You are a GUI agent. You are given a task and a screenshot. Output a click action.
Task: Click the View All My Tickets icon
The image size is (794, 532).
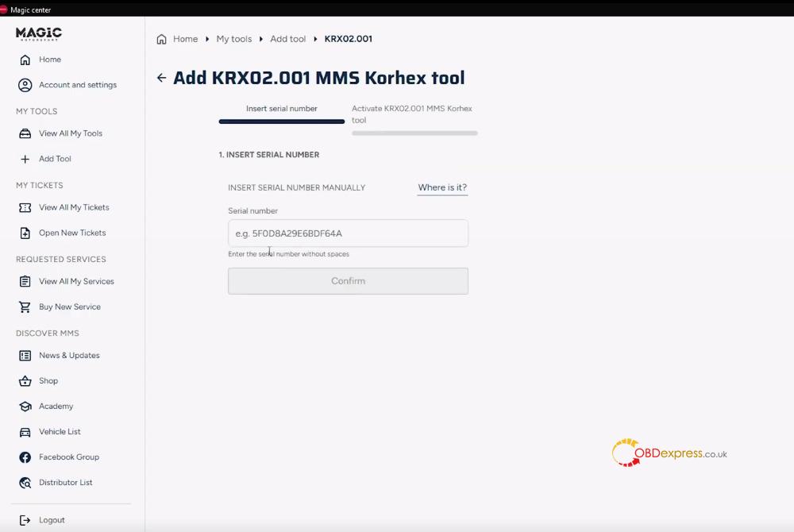point(25,207)
